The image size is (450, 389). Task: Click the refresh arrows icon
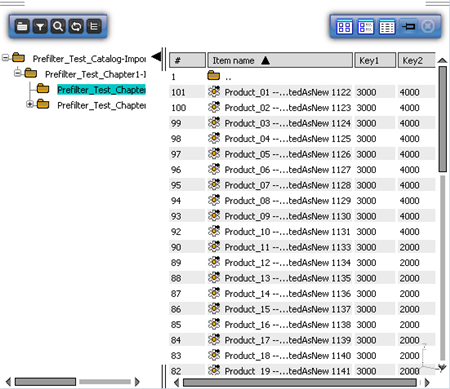pyautogui.click(x=76, y=26)
